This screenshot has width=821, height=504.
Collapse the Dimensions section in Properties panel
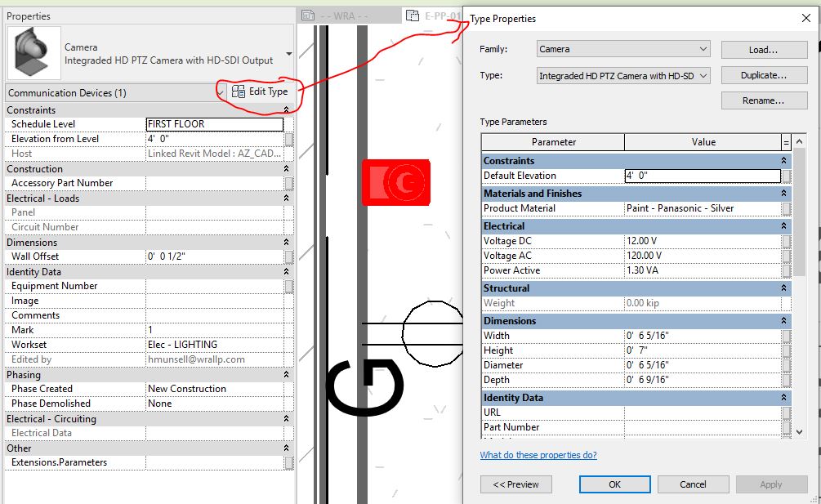[287, 243]
